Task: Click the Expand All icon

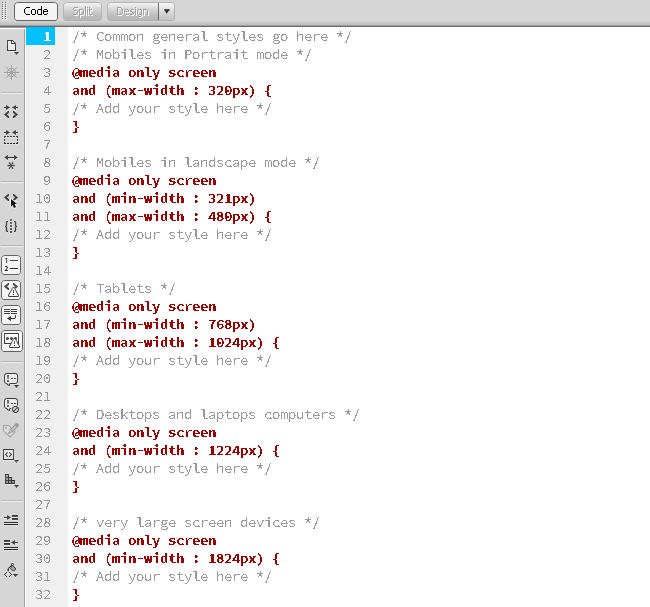Action: [12, 161]
